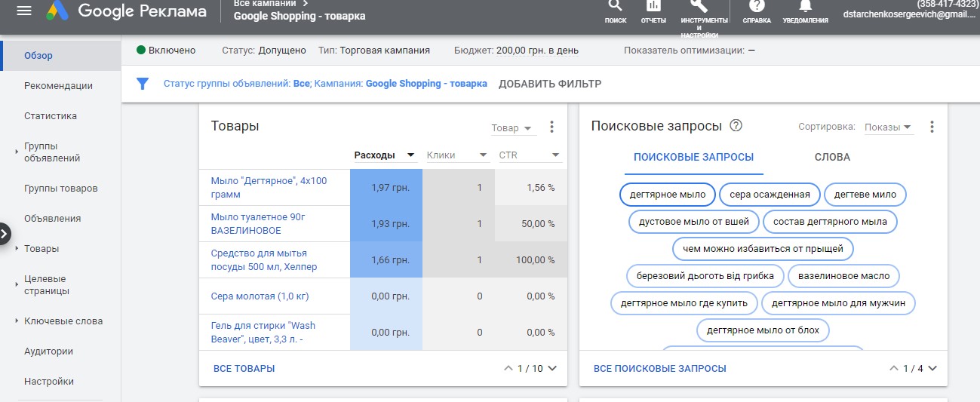Image resolution: width=980 pixels, height=402 pixels.
Task: Go to next page of products
Action: [552, 369]
